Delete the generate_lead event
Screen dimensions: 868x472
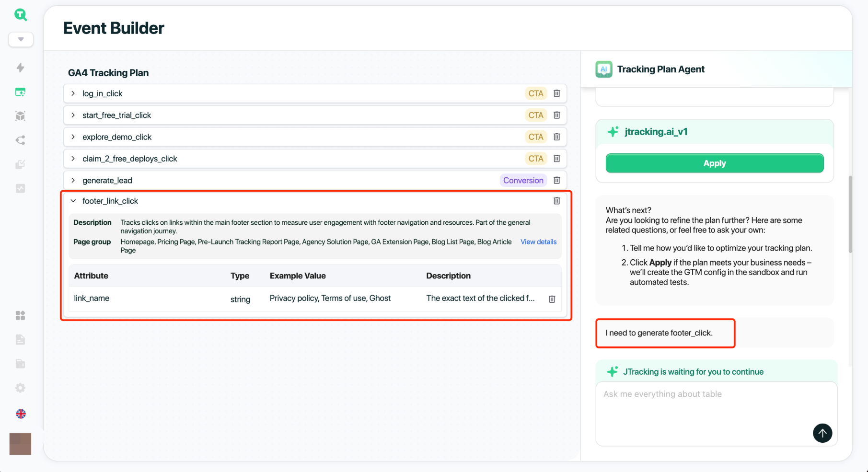[x=556, y=180]
